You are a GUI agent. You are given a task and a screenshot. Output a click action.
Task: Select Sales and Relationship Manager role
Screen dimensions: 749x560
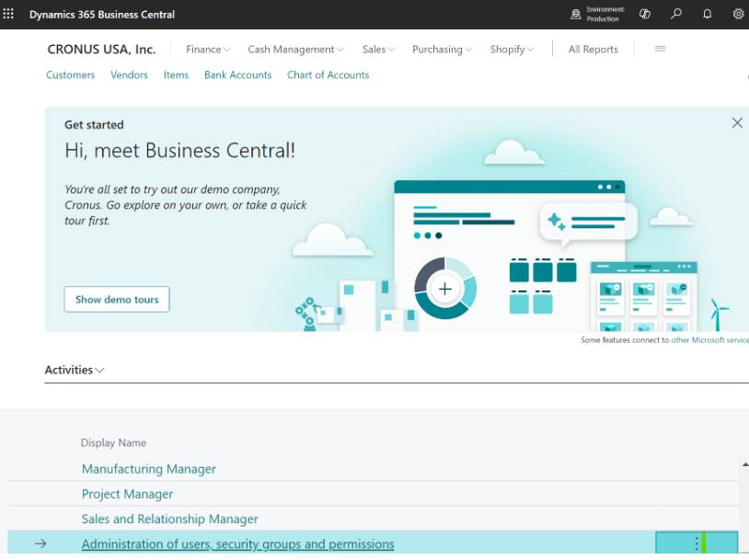(169, 519)
